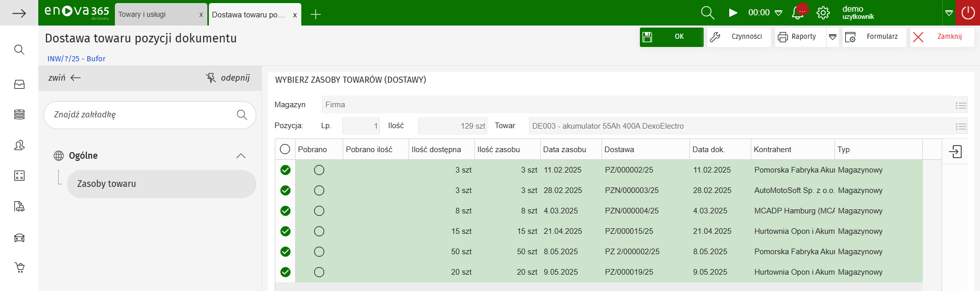Open settings gear in header
Image resolution: width=980 pixels, height=291 pixels.
(823, 13)
